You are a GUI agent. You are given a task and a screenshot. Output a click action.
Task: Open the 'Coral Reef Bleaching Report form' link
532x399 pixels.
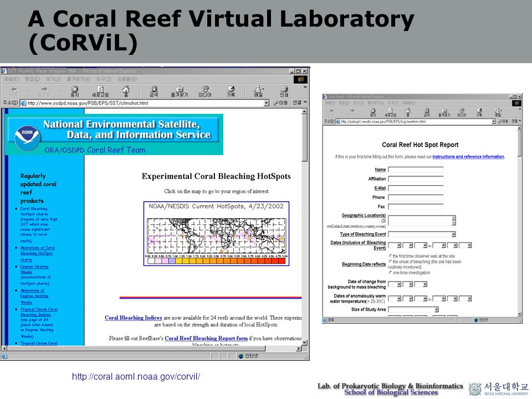click(206, 338)
